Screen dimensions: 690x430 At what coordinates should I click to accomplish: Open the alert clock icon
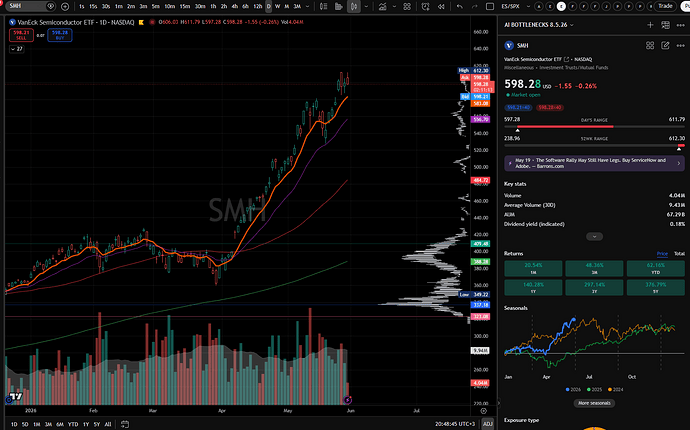tap(425, 6)
